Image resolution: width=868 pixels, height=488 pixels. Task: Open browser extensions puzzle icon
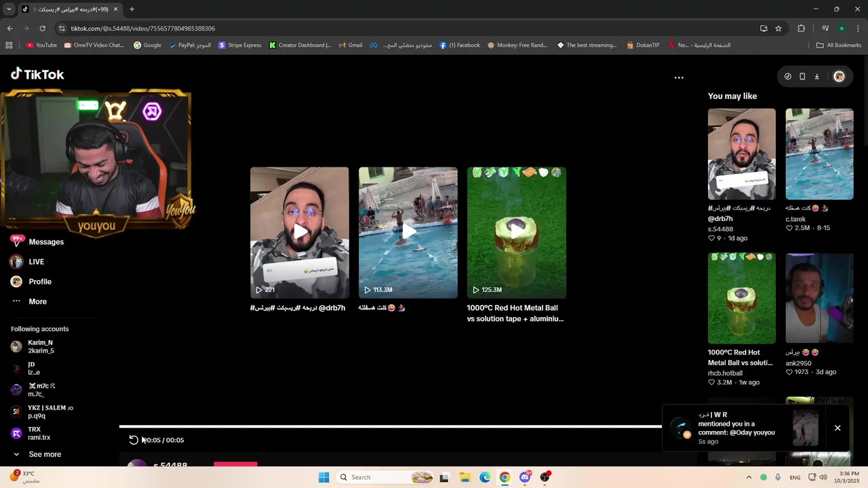[801, 28]
